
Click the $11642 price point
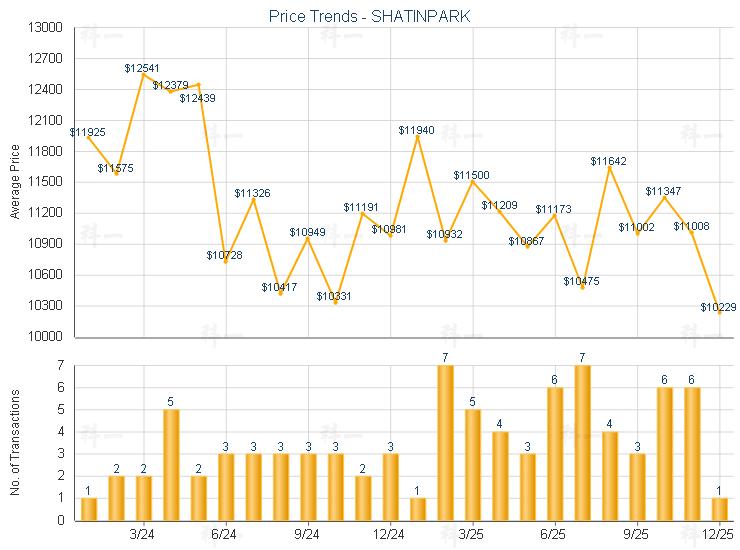(610, 166)
